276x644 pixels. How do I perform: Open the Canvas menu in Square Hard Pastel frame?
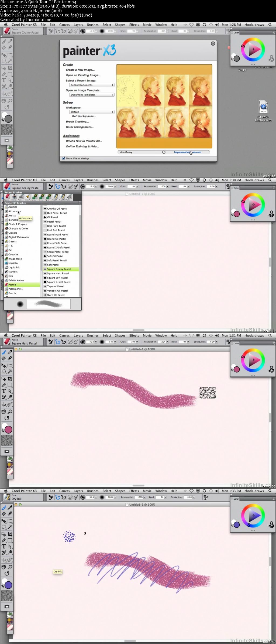tap(64, 336)
